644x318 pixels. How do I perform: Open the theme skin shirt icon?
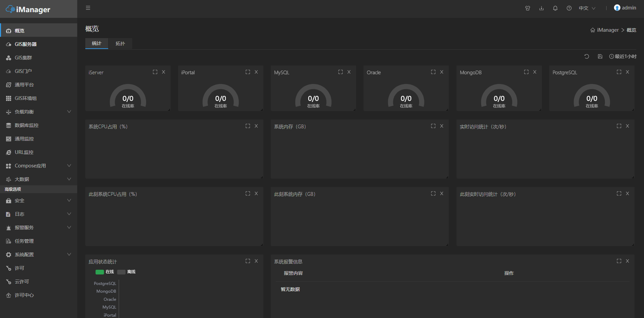pos(528,8)
